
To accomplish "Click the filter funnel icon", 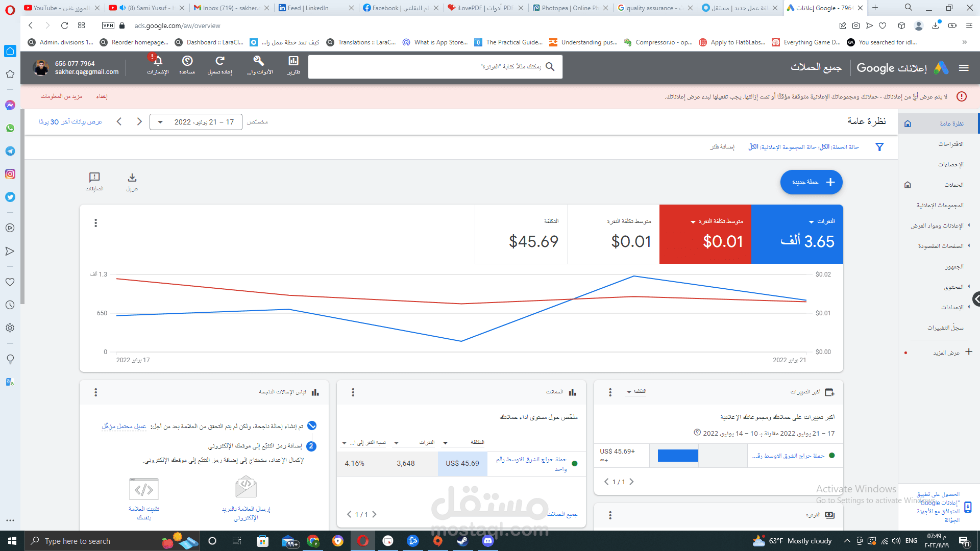I will click(879, 147).
